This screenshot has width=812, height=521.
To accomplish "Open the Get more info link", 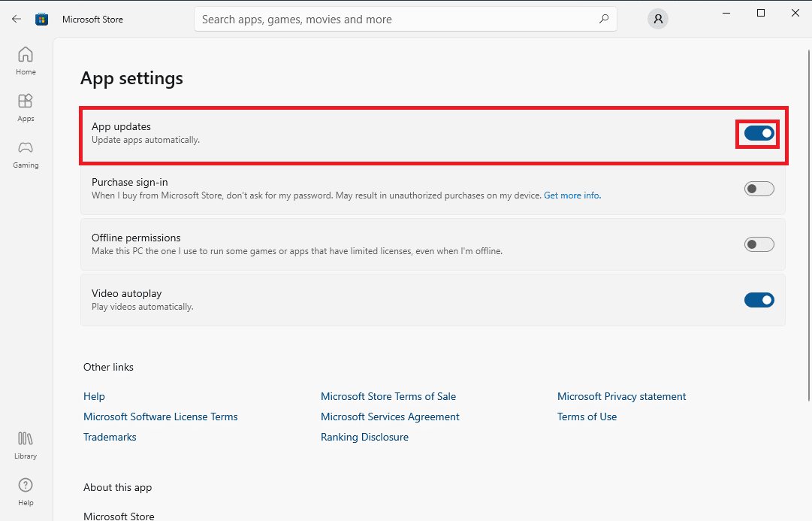I will pos(572,195).
